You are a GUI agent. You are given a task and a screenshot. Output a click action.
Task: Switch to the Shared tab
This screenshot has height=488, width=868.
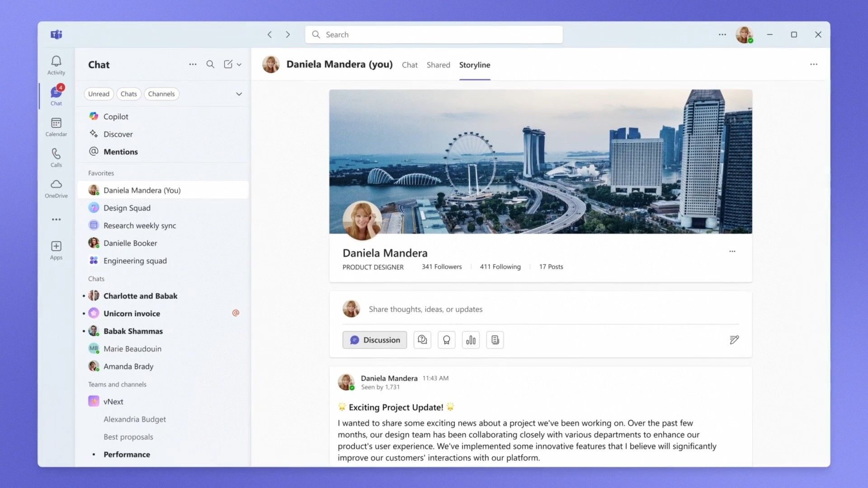point(438,64)
